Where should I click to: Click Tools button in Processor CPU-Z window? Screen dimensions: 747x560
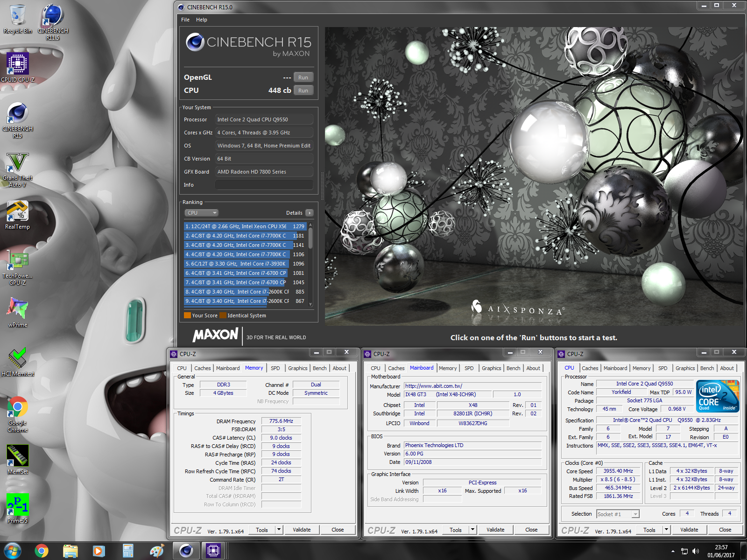pyautogui.click(x=649, y=530)
